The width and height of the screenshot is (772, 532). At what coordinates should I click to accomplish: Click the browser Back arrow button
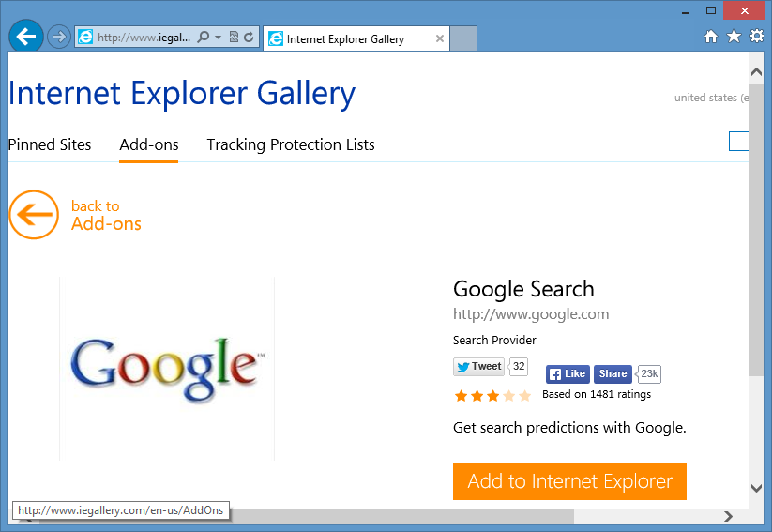point(25,36)
